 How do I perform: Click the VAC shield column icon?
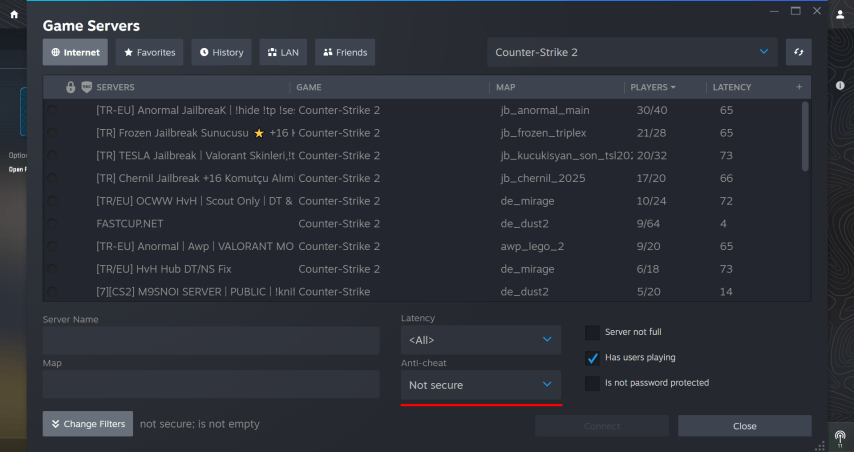86,87
